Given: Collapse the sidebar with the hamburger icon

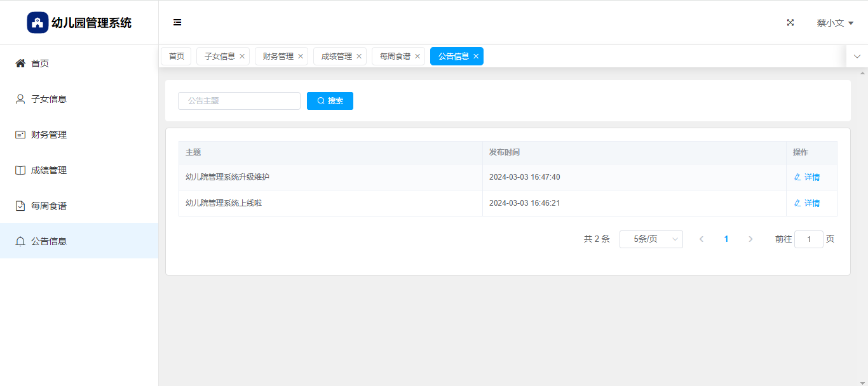Looking at the screenshot, I should pyautogui.click(x=177, y=22).
